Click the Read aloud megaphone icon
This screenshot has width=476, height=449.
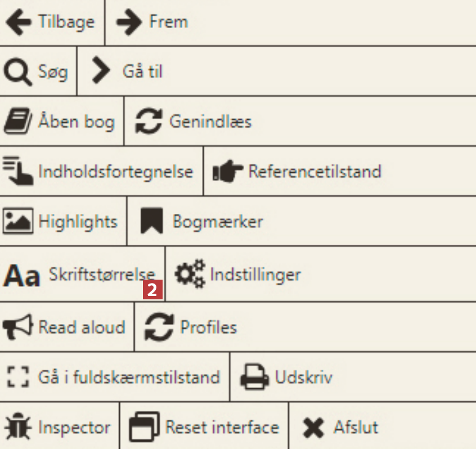pyautogui.click(x=18, y=327)
